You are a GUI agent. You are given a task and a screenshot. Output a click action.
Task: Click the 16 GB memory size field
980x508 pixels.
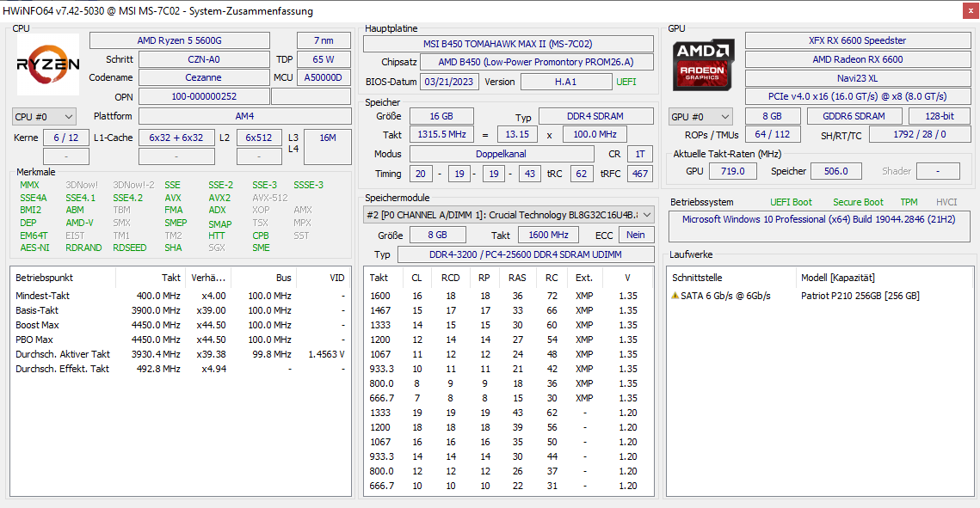point(441,116)
